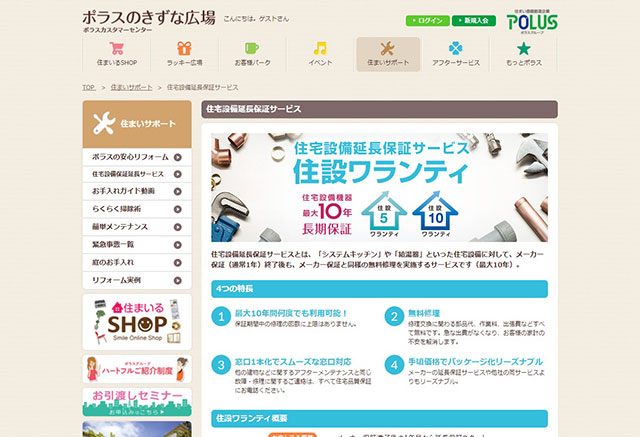Screen dimensions: 640x437
Task: Open the お引渡しセミナー banner
Action: tap(137, 402)
